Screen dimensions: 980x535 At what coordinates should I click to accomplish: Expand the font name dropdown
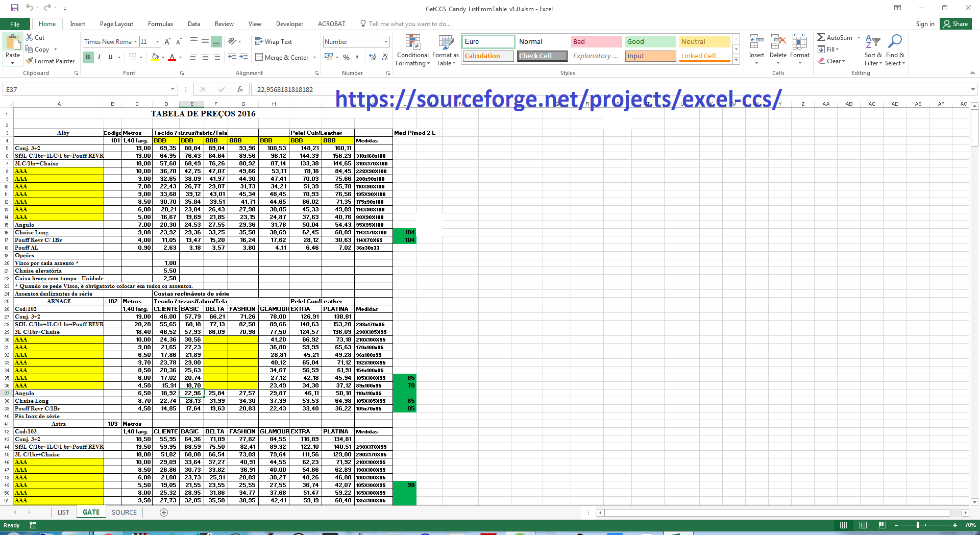tap(136, 42)
